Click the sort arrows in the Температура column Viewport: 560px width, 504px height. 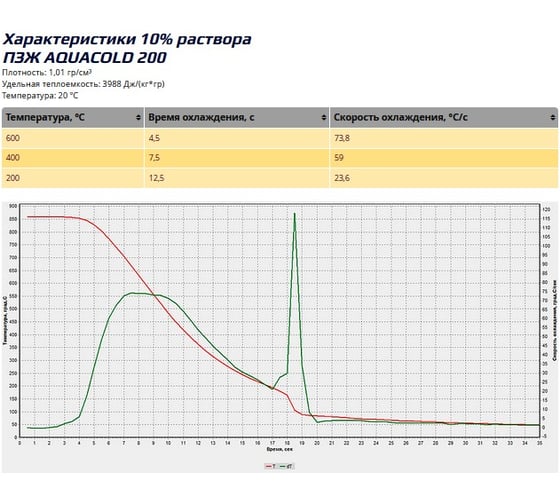(x=138, y=118)
